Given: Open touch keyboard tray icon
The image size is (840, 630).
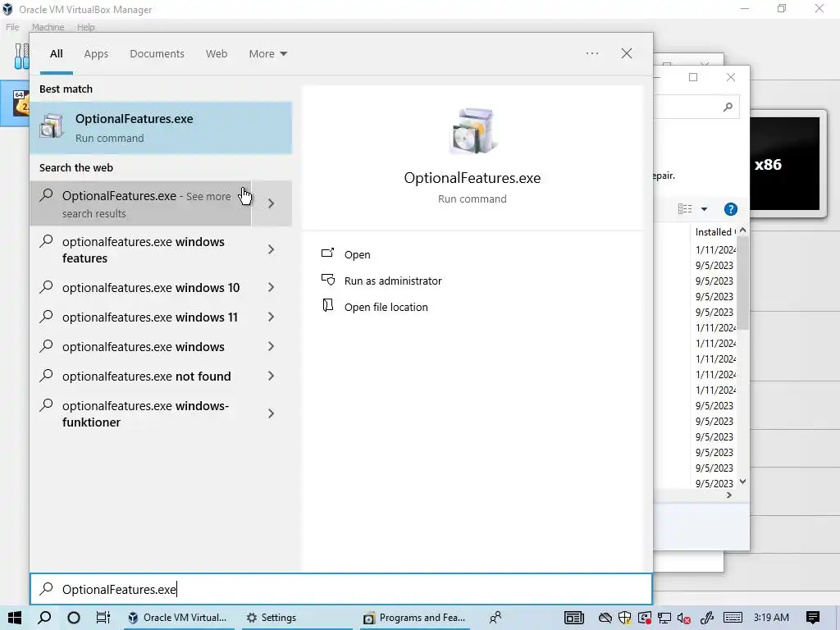Looking at the screenshot, I should tap(733, 618).
